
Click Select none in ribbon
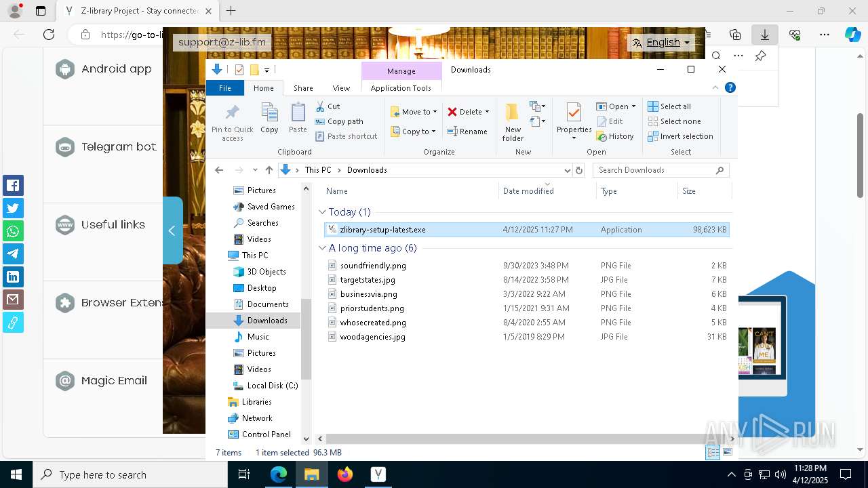pyautogui.click(x=674, y=121)
